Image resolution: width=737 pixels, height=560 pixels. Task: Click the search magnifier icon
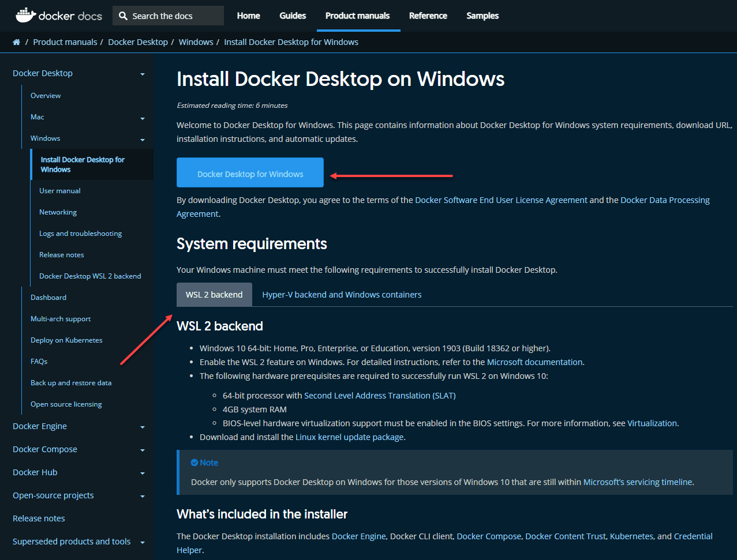tap(123, 16)
